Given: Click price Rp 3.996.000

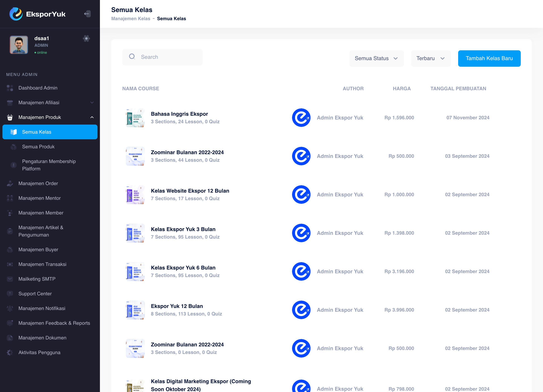Looking at the screenshot, I should 399,310.
